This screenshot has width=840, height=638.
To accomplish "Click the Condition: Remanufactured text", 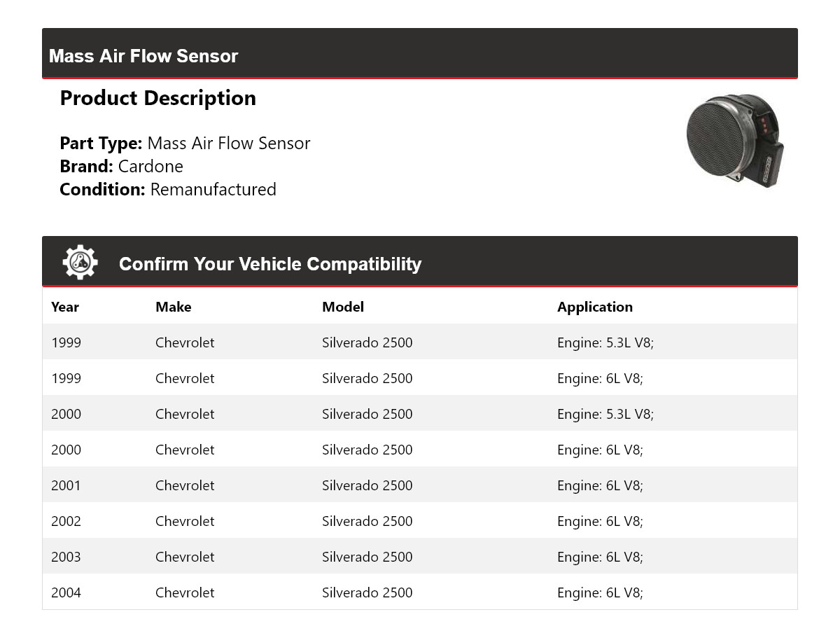I will pyautogui.click(x=167, y=190).
